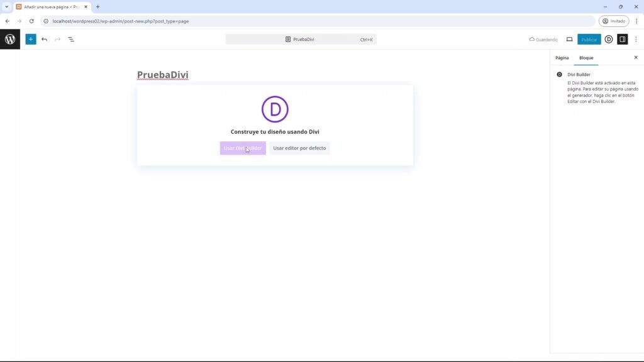The height and width of the screenshot is (362, 644).
Task: Click the Usar Divi Builder button
Action: click(243, 148)
